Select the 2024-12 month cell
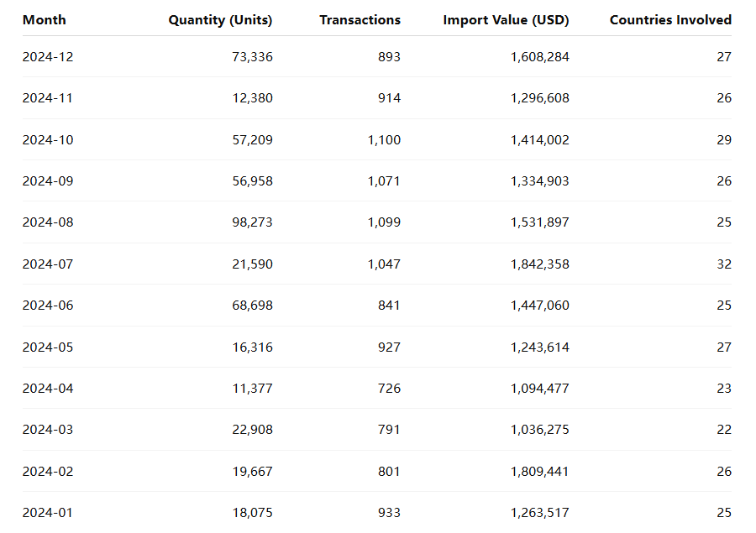Image resolution: width=756 pixels, height=533 pixels. click(48, 57)
